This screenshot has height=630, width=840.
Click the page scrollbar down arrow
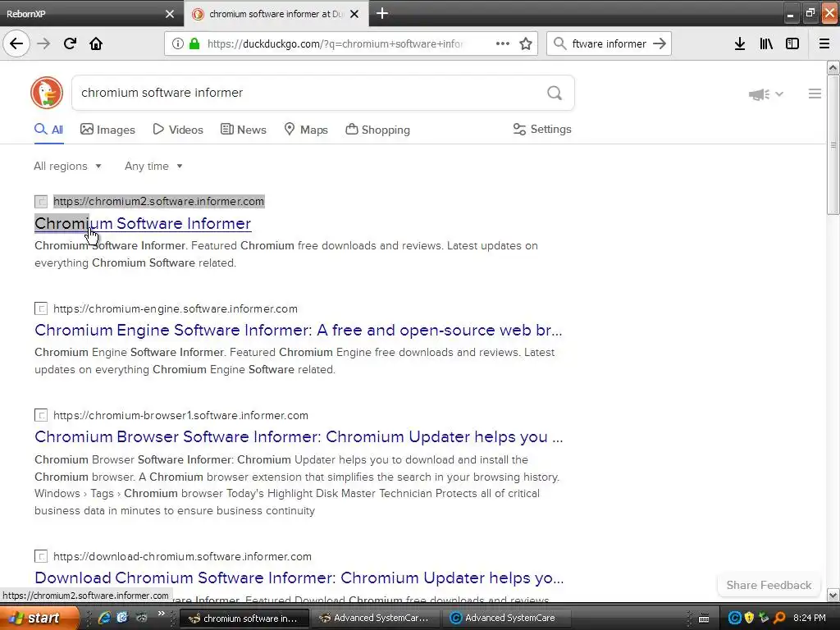(833, 595)
